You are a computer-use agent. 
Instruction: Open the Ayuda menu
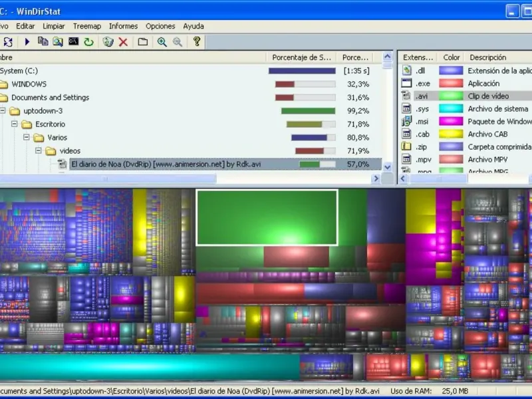click(x=194, y=26)
